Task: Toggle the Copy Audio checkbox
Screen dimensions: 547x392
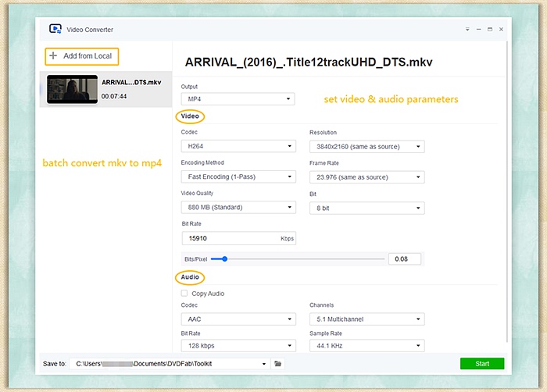Action: coord(184,294)
